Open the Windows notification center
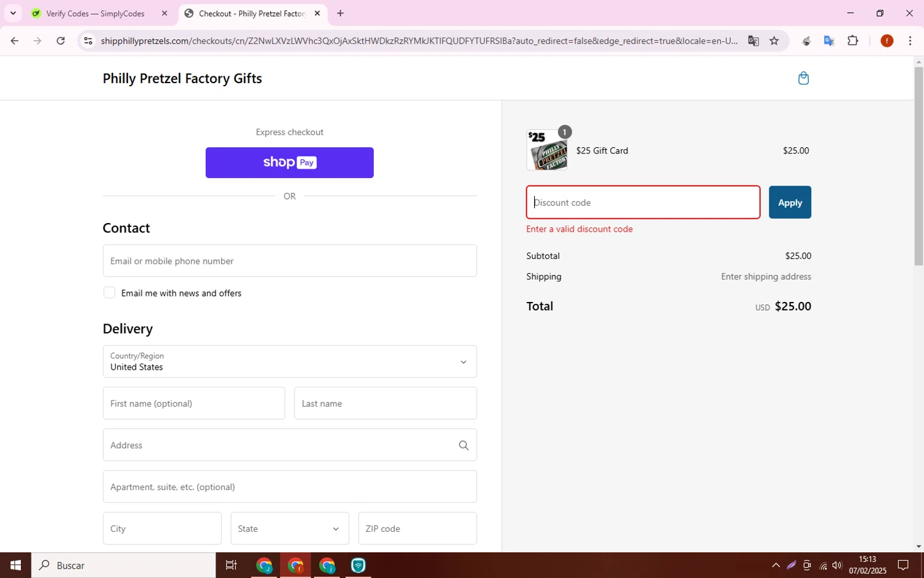 tap(903, 565)
